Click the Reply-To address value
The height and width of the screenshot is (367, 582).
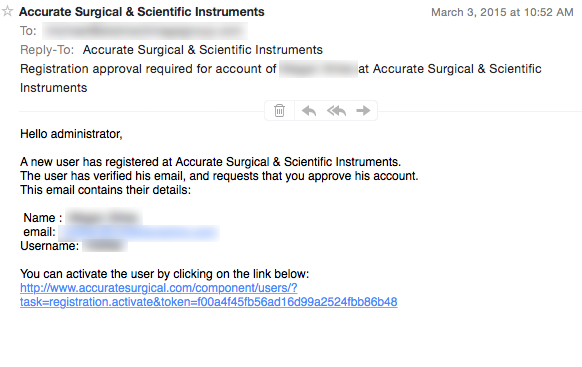(203, 50)
